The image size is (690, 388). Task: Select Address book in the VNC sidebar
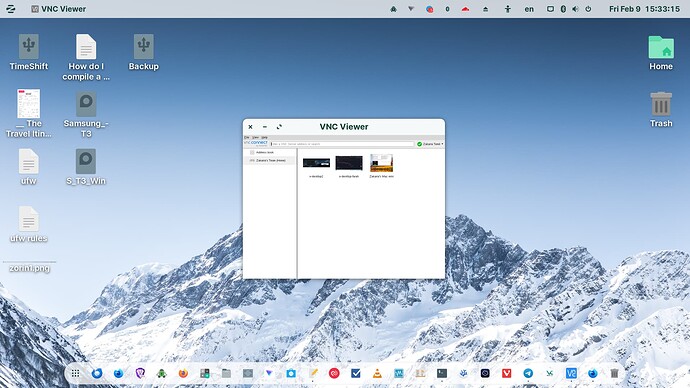pyautogui.click(x=264, y=152)
